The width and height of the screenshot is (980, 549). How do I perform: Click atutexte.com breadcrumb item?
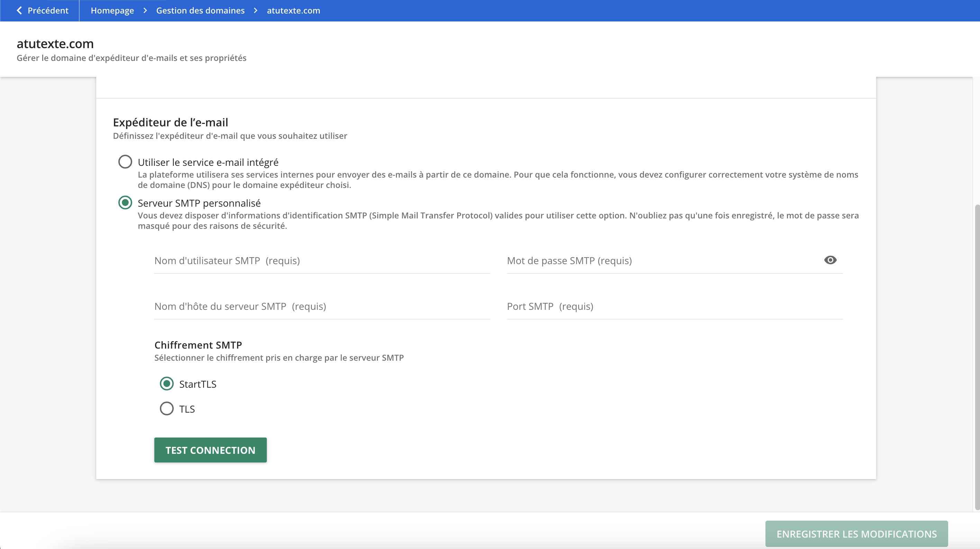293,10
